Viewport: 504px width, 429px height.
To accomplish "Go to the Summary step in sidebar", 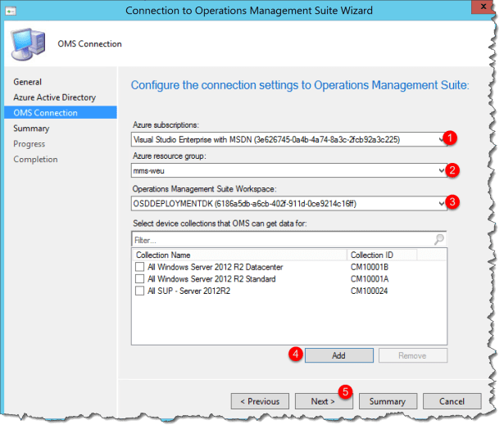I will point(31,129).
